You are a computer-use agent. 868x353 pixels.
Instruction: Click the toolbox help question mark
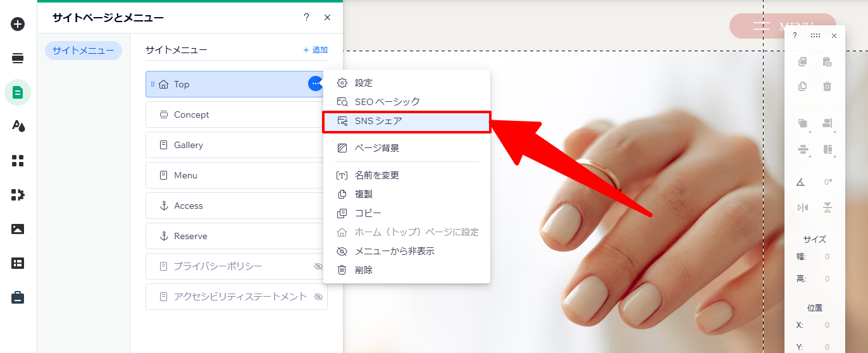pyautogui.click(x=795, y=36)
